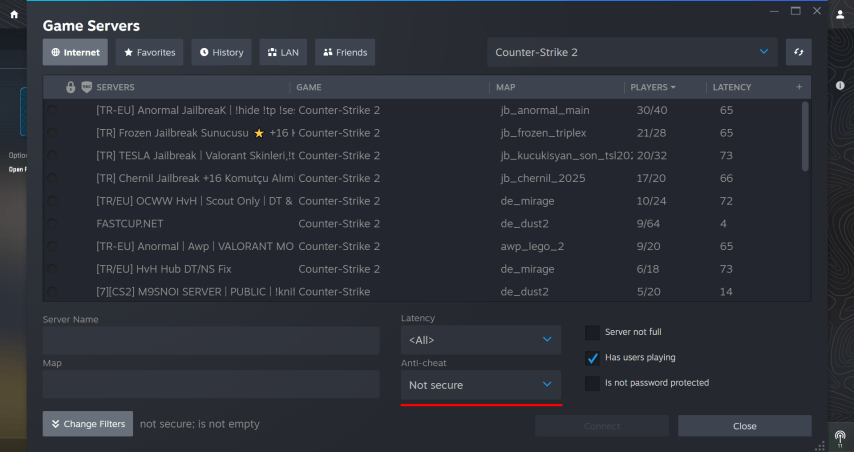Sort servers by Players column
Screen dimensions: 854x452
point(653,87)
